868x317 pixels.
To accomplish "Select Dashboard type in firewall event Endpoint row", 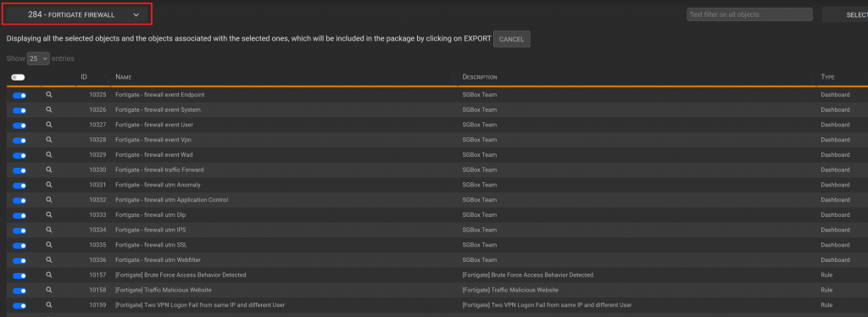I will (x=835, y=95).
